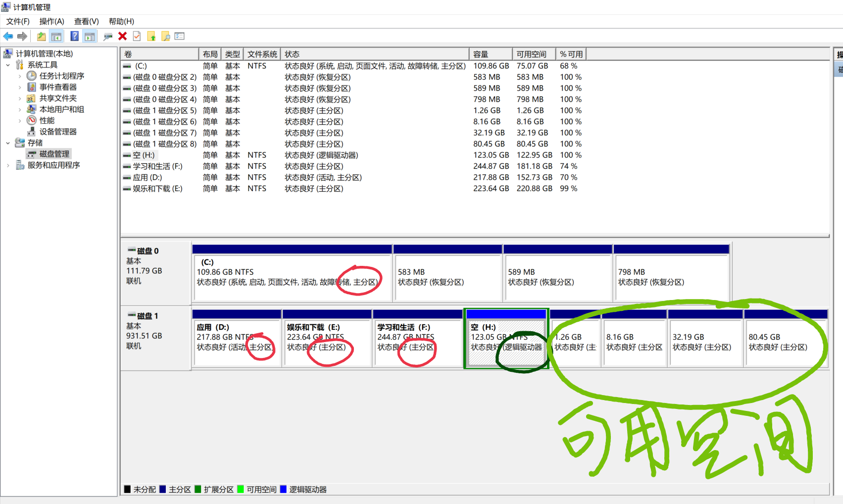Viewport: 843px width, 504px height.
Task: Toggle the Show/Hide Action Pane button
Action: click(90, 36)
